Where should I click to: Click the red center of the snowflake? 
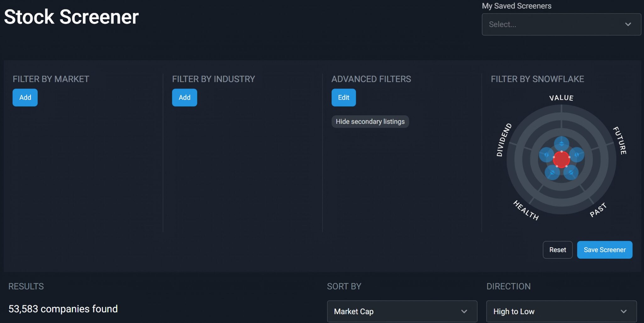561,159
